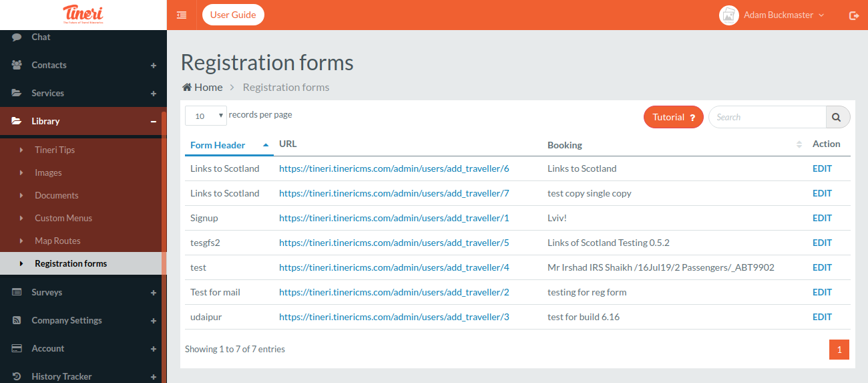This screenshot has height=383, width=868.
Task: Toggle the sidebar hamburger menu icon
Action: pos(182,15)
